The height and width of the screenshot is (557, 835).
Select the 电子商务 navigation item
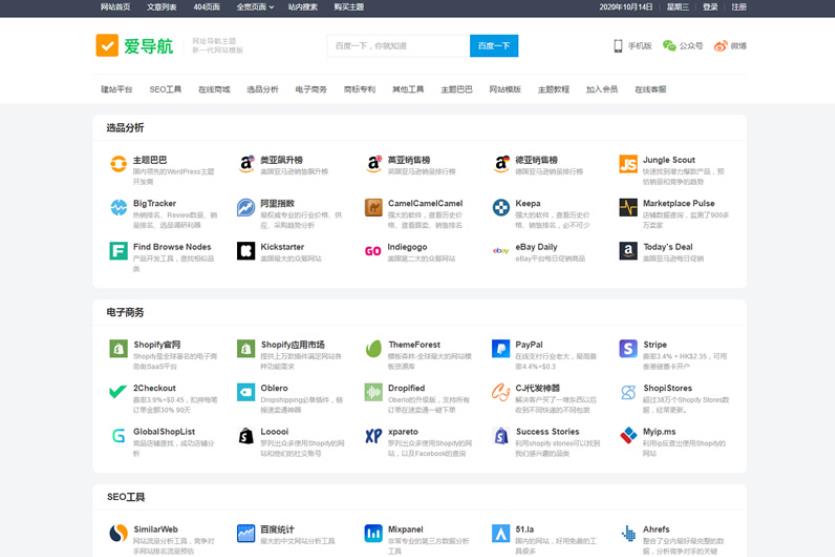(311, 89)
